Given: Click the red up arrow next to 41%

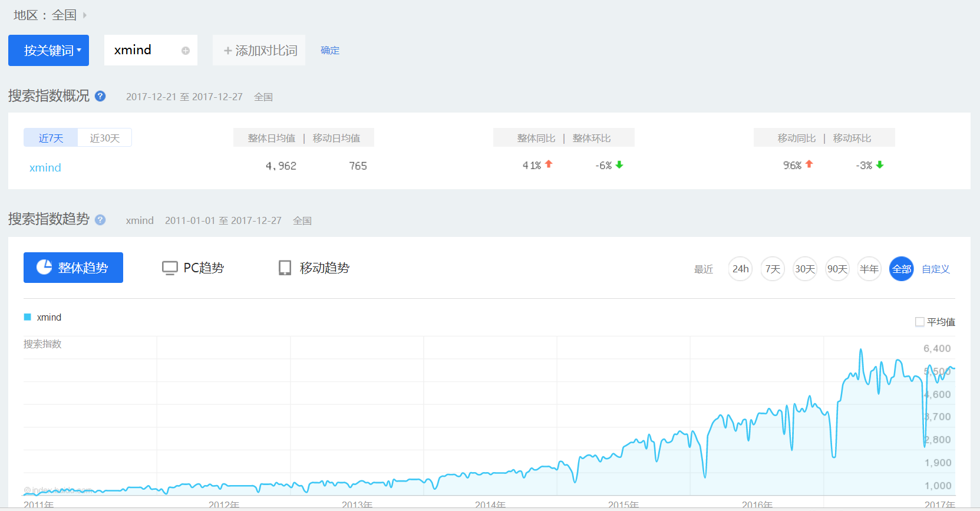Looking at the screenshot, I should (x=549, y=164).
